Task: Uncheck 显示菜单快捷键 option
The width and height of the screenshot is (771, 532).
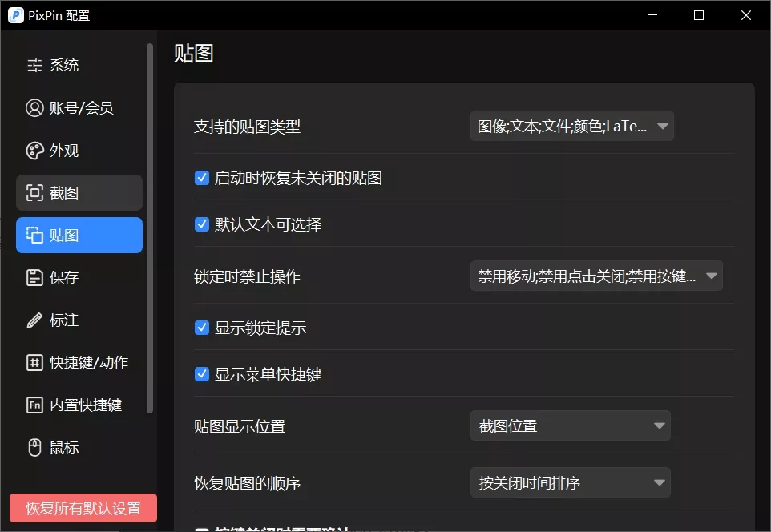Action: click(x=202, y=374)
